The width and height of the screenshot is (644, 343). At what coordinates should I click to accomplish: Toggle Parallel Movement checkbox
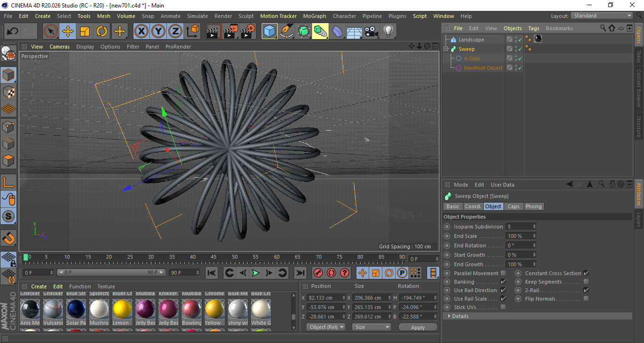pyautogui.click(x=503, y=273)
